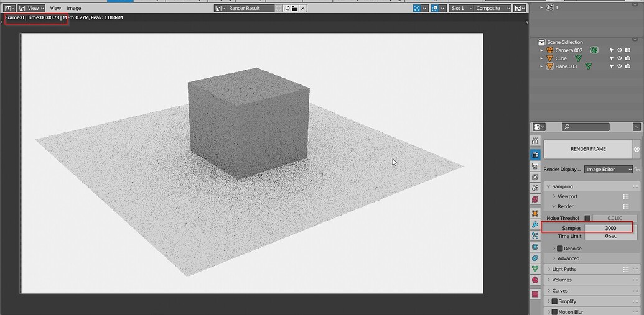Viewport: 644px width, 315px height.
Task: Open the Output properties tab
Action: pyautogui.click(x=535, y=166)
